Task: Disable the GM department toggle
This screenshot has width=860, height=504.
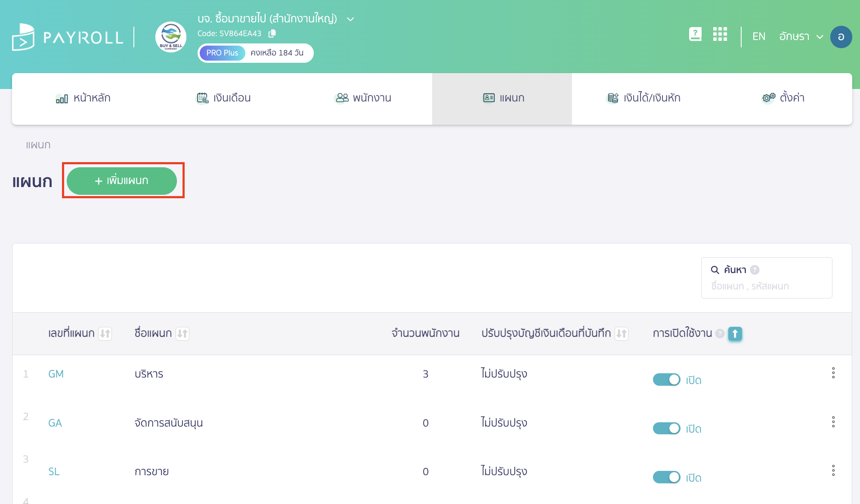Action: tap(666, 380)
